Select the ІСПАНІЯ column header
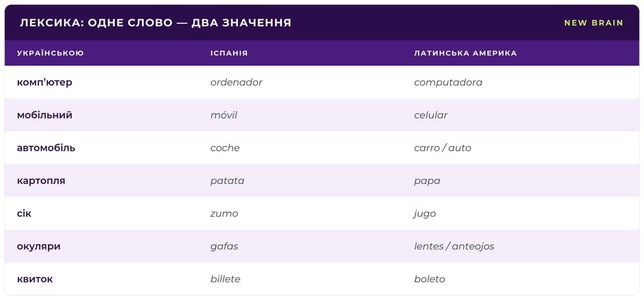 (x=229, y=53)
